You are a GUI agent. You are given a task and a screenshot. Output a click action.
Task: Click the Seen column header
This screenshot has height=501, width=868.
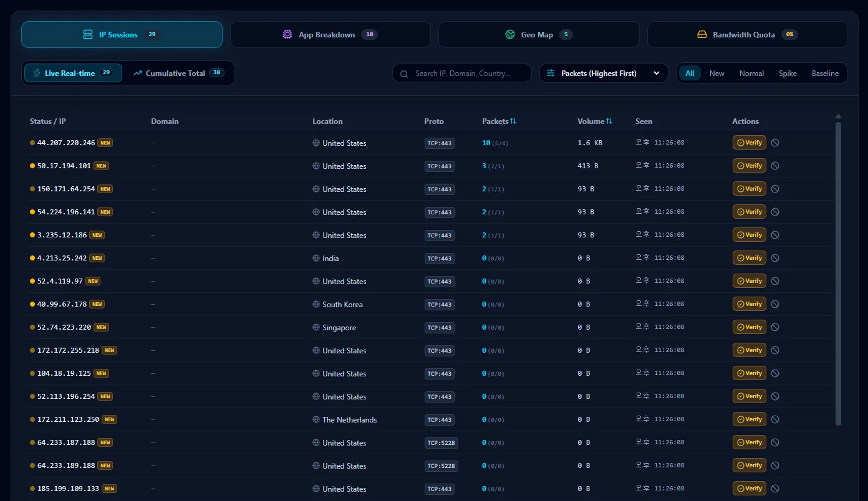point(644,121)
